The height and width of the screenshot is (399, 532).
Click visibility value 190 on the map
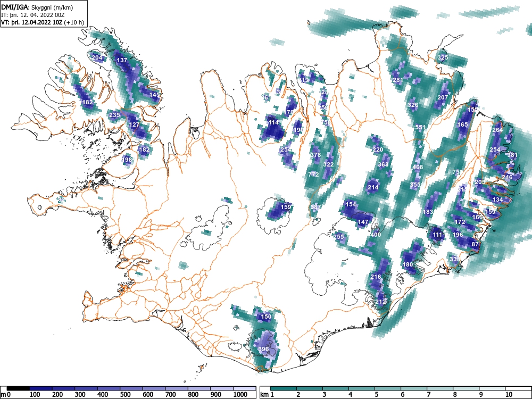[x=298, y=130]
